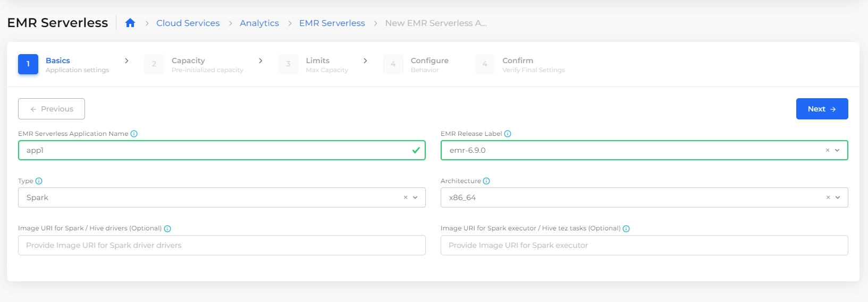Switch to the Capacity step
Viewport: 868px width, 302px height.
(x=194, y=64)
